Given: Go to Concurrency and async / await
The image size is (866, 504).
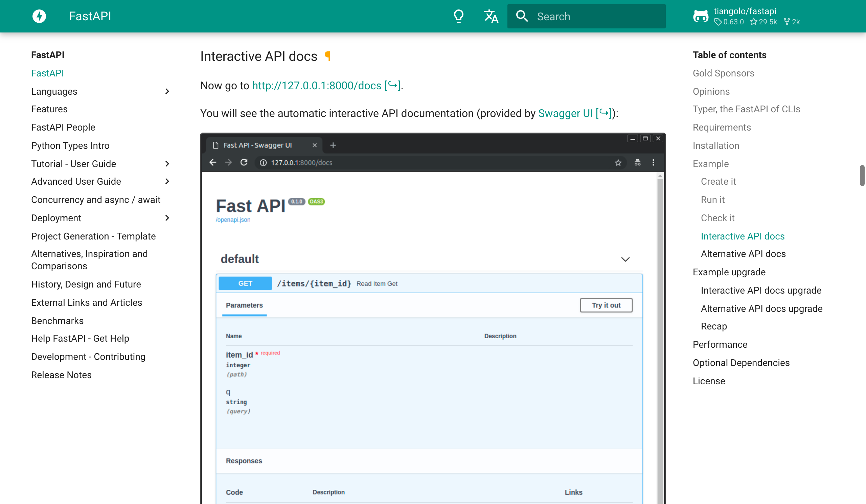Looking at the screenshot, I should (96, 200).
